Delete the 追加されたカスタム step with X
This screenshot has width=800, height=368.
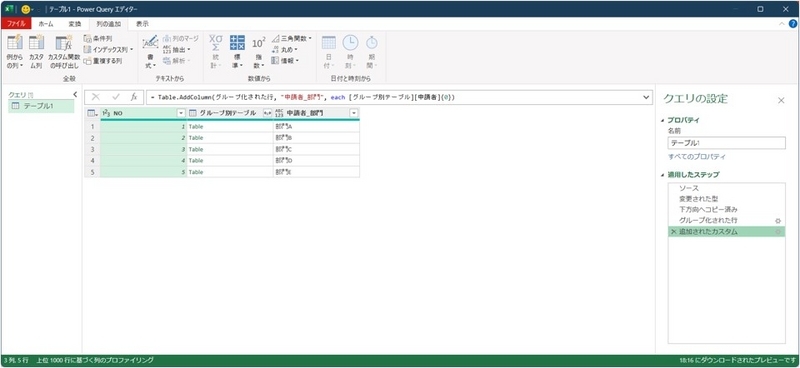[x=673, y=232]
